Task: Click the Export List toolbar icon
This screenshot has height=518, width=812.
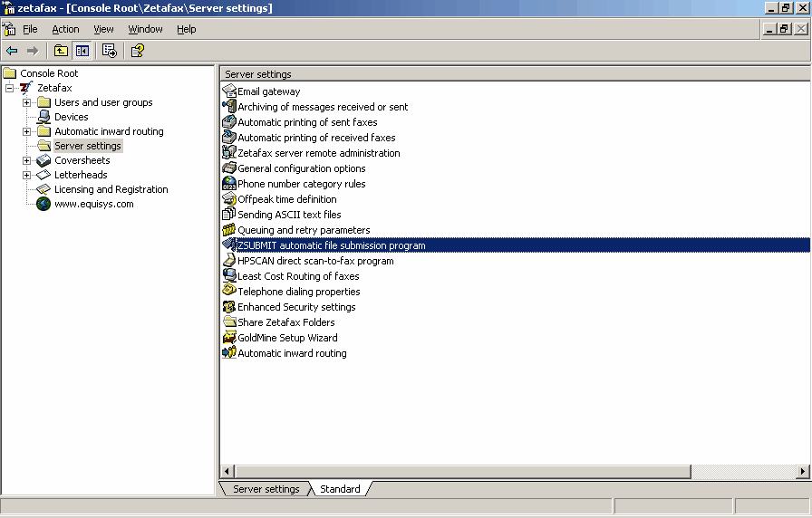Action: click(110, 51)
